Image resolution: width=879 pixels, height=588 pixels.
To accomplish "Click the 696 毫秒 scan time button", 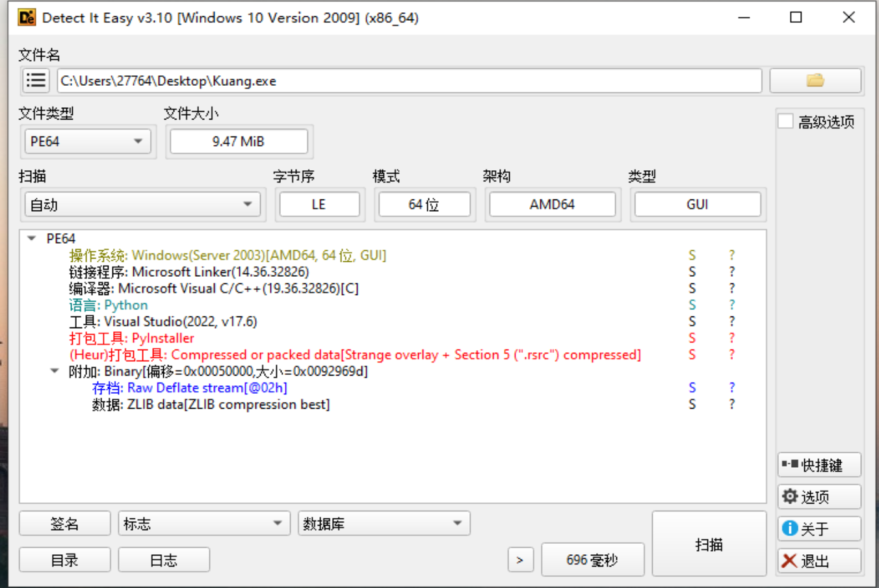I will click(x=592, y=560).
